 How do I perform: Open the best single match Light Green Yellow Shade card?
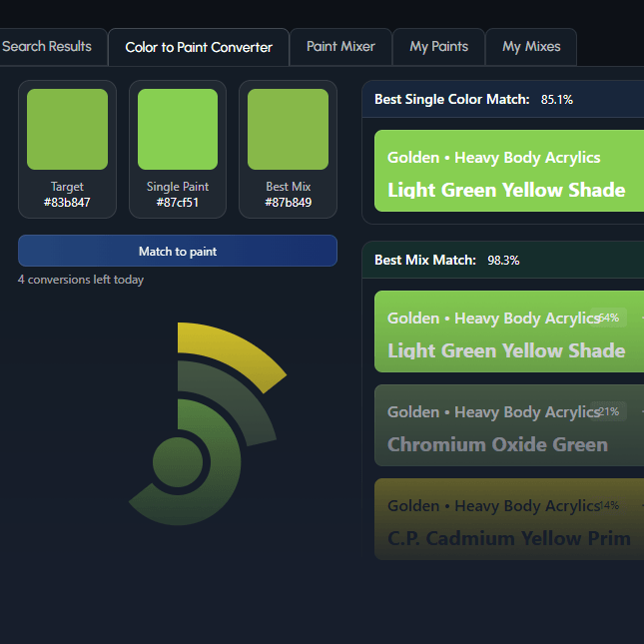tap(507, 171)
